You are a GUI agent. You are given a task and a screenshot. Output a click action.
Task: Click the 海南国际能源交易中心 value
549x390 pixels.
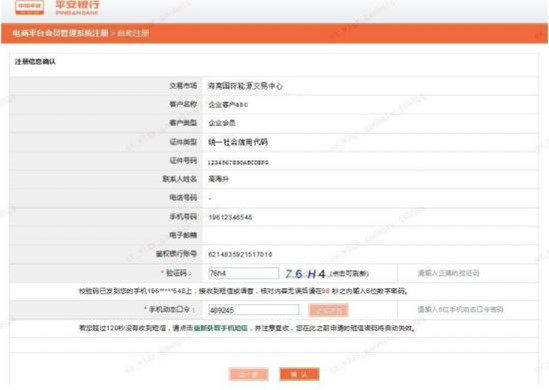coord(245,86)
